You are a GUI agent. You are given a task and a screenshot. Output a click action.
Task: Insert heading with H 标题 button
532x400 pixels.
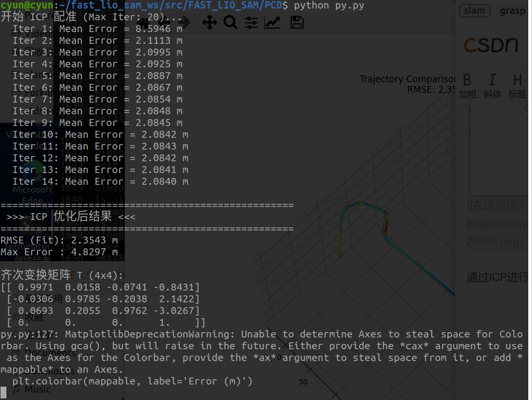517,86
